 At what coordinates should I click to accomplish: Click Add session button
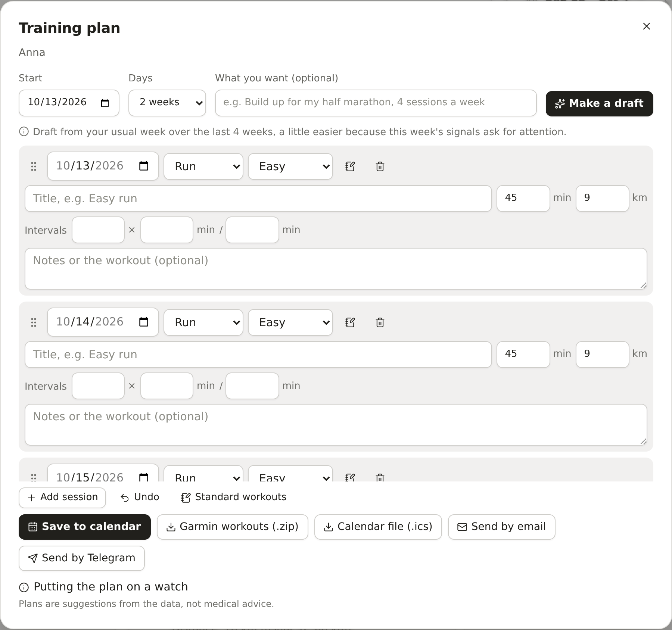[x=62, y=498]
